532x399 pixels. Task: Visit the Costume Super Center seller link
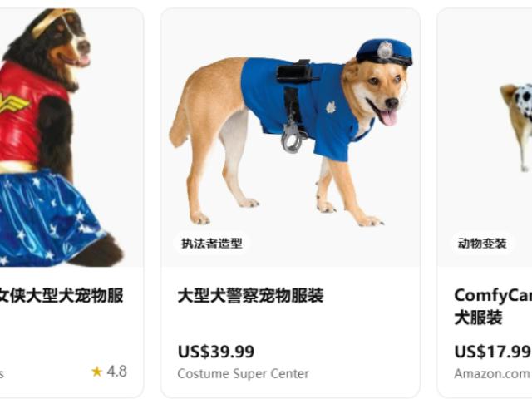(x=244, y=373)
